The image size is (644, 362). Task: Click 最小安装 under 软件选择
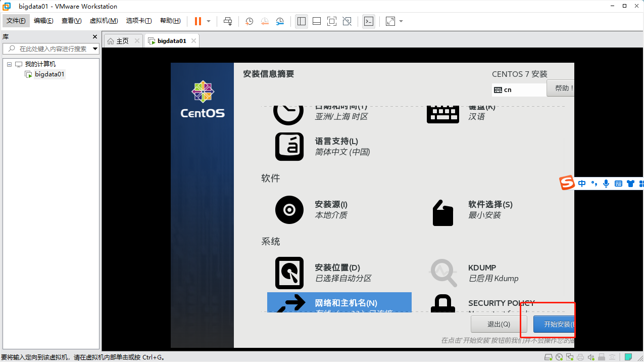coord(484,215)
